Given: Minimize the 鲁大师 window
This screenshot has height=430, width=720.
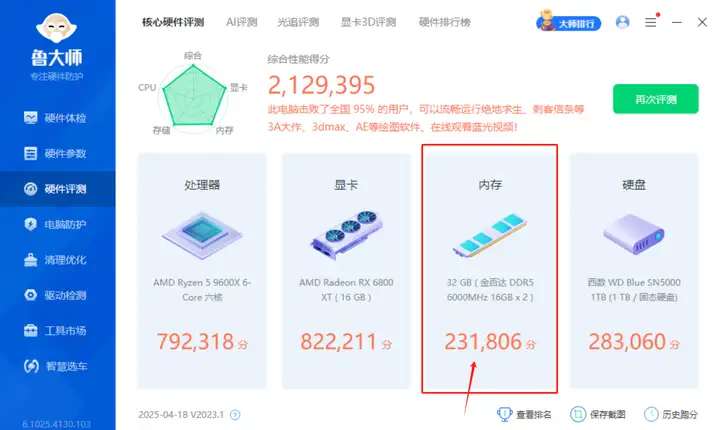Looking at the screenshot, I should tap(676, 22).
